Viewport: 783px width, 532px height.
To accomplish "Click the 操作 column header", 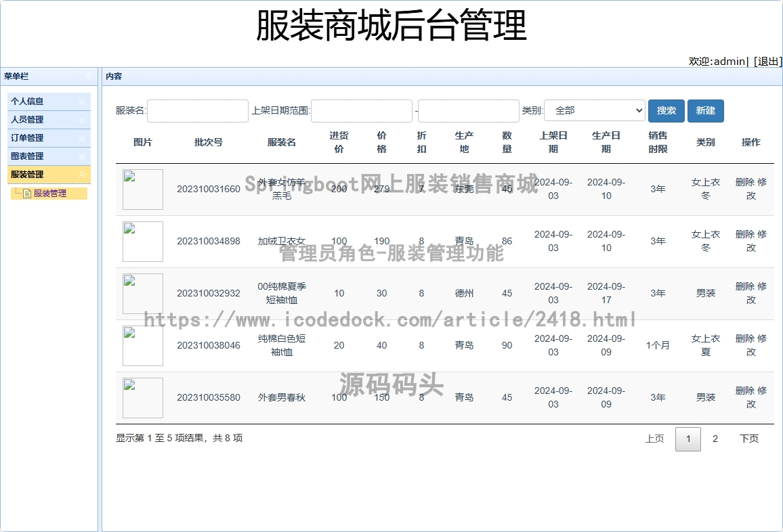I will tap(751, 142).
